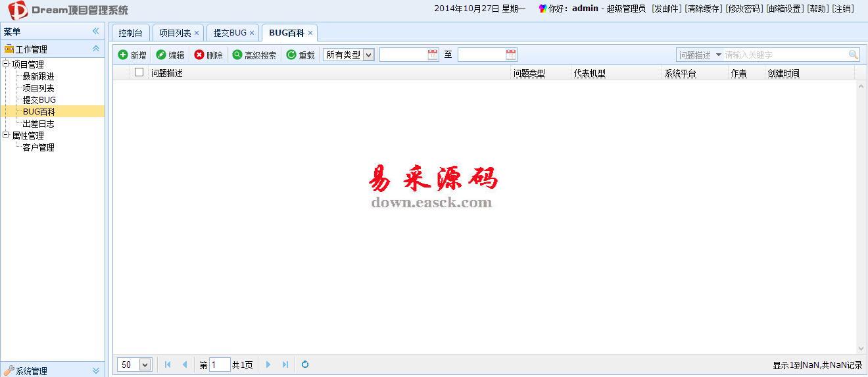
Task: Open the end date calendar picker
Action: [x=511, y=55]
